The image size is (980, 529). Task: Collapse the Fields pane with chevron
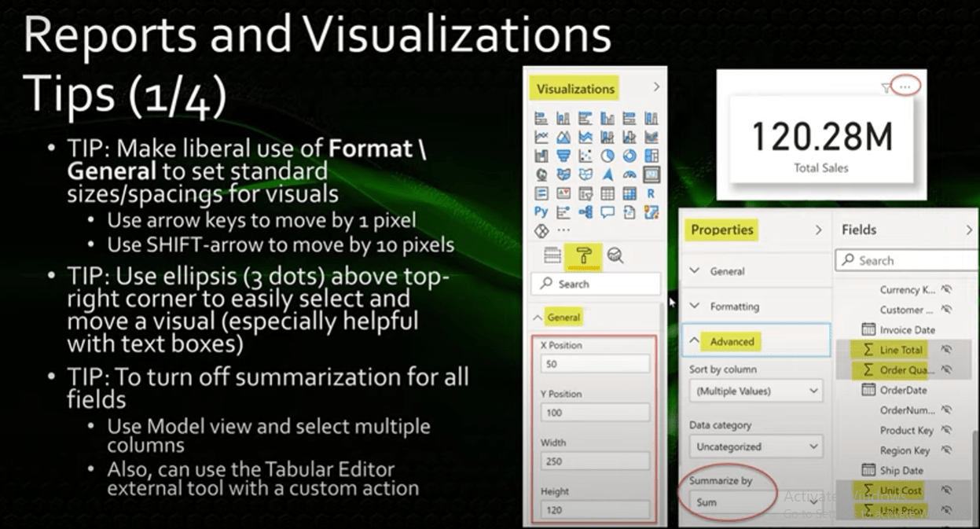969,230
